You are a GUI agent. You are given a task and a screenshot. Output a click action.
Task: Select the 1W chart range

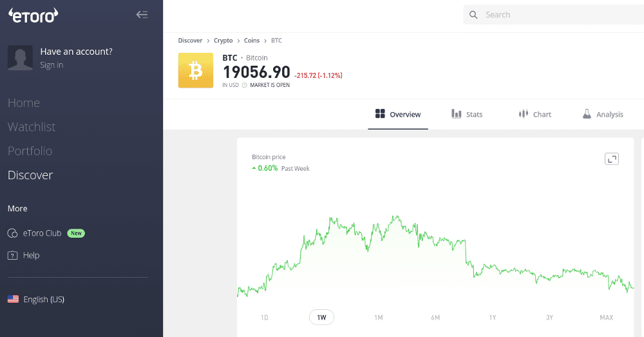click(x=321, y=317)
